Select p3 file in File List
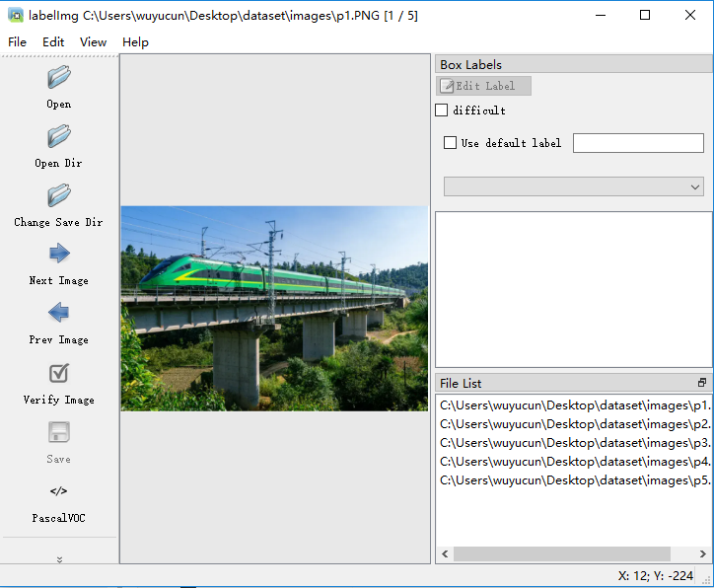This screenshot has width=714, height=588. tap(574, 443)
